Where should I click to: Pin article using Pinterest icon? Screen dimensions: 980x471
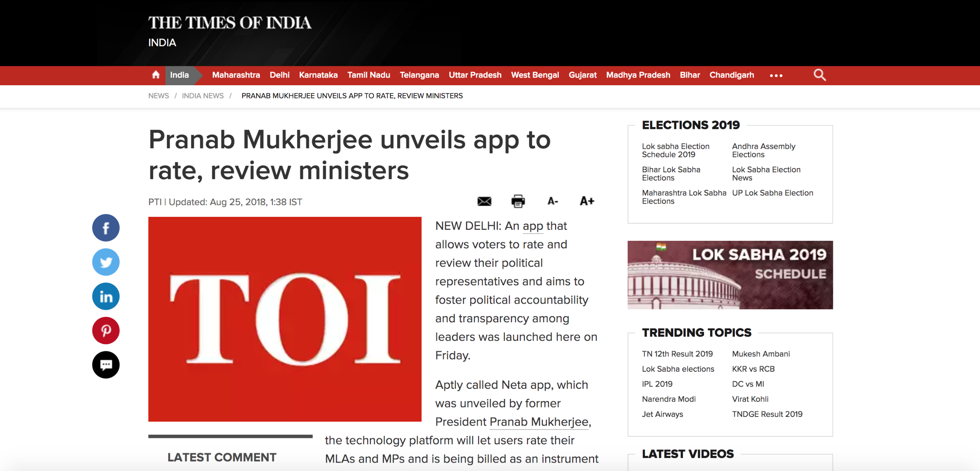[x=106, y=331]
